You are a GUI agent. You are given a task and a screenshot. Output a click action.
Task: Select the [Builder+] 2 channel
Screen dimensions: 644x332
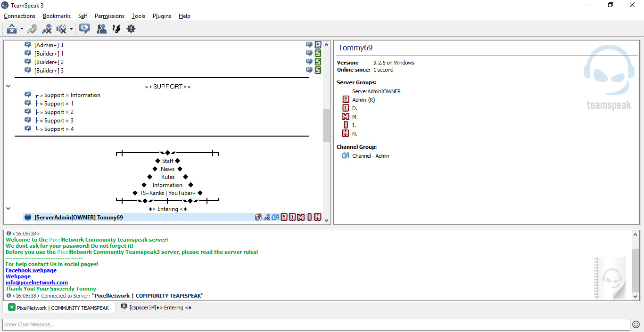click(49, 62)
